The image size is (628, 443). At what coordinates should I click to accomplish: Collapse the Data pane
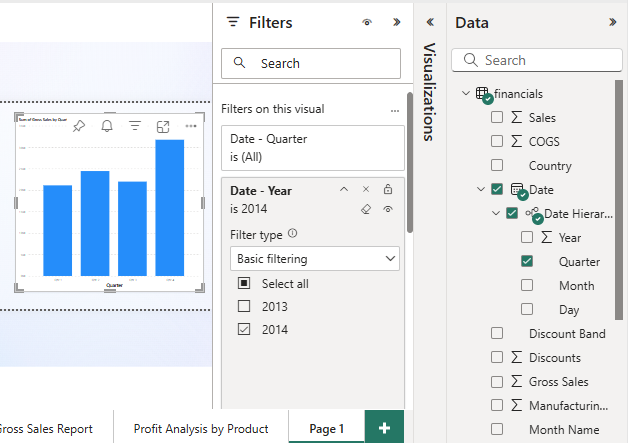click(x=612, y=22)
